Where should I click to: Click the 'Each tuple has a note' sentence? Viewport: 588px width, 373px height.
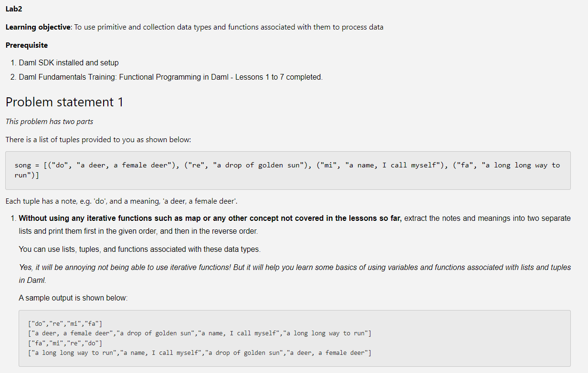[x=121, y=201]
